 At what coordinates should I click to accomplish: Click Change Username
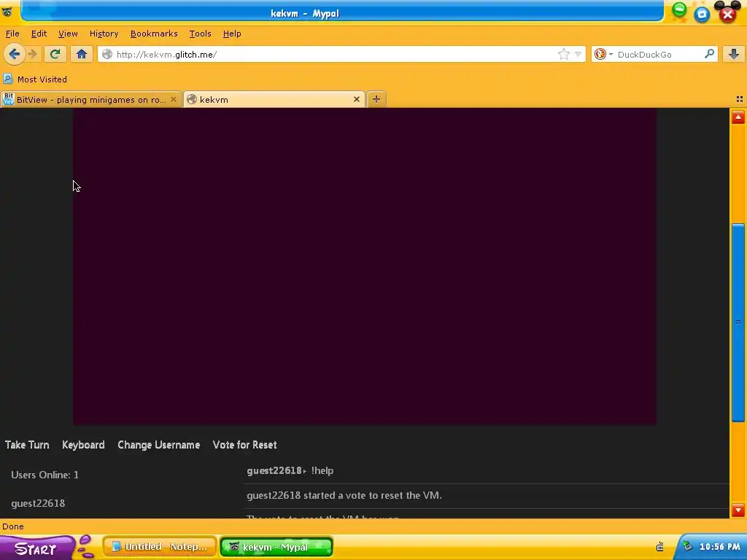[x=158, y=445]
